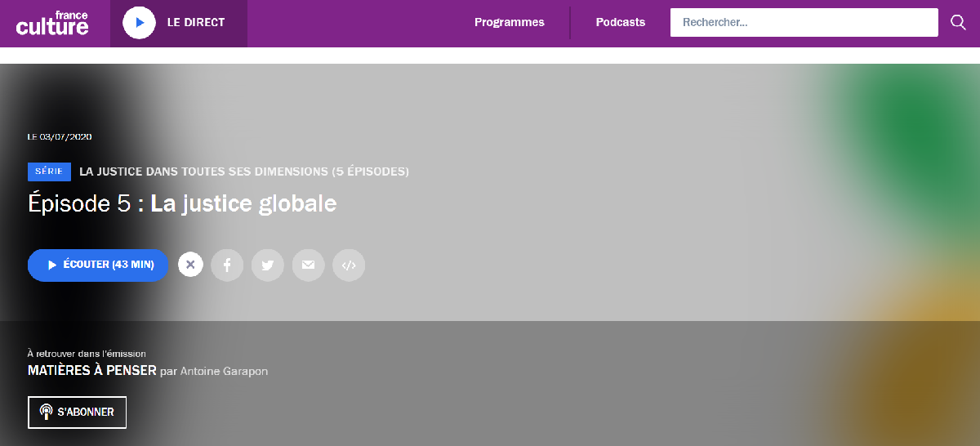
Task: Focus the Rechercher search field
Action: (x=804, y=23)
